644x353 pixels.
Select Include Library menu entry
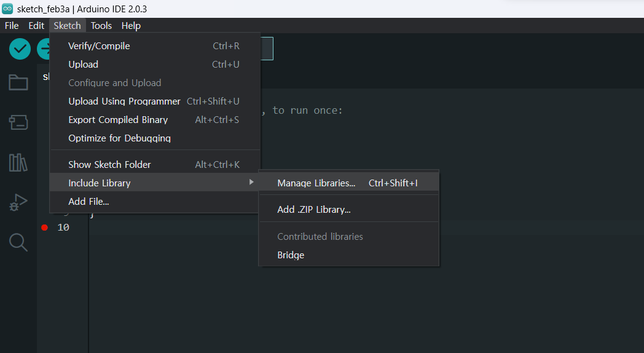(x=155, y=183)
